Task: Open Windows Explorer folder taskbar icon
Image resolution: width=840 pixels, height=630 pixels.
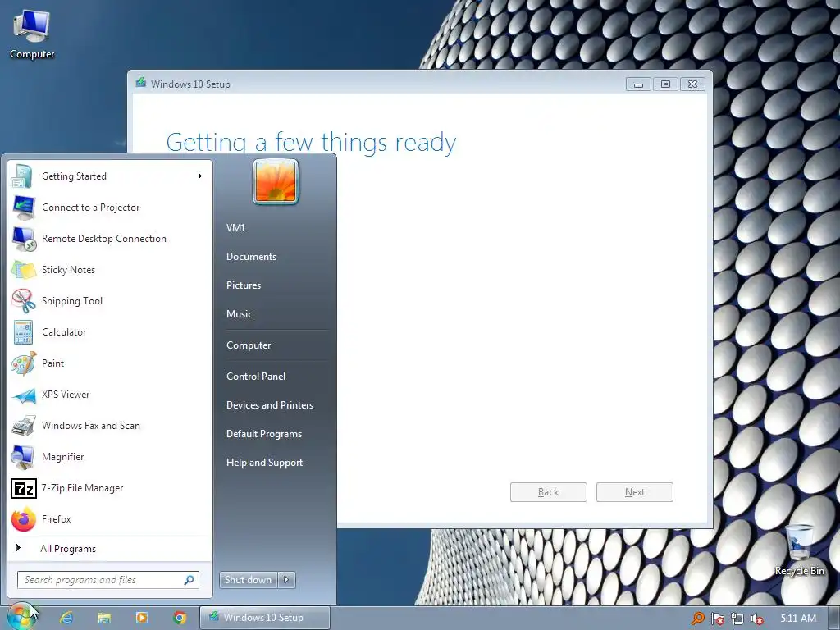Action: coord(104,618)
